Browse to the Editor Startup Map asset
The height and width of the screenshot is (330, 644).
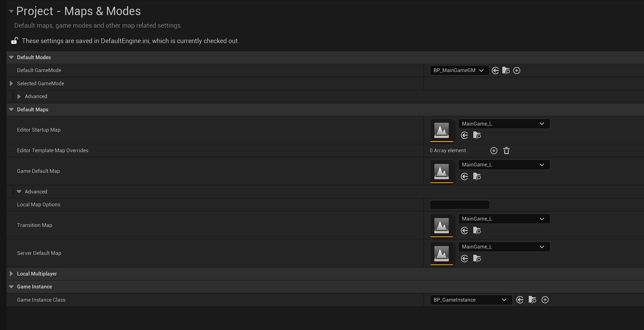click(x=477, y=135)
